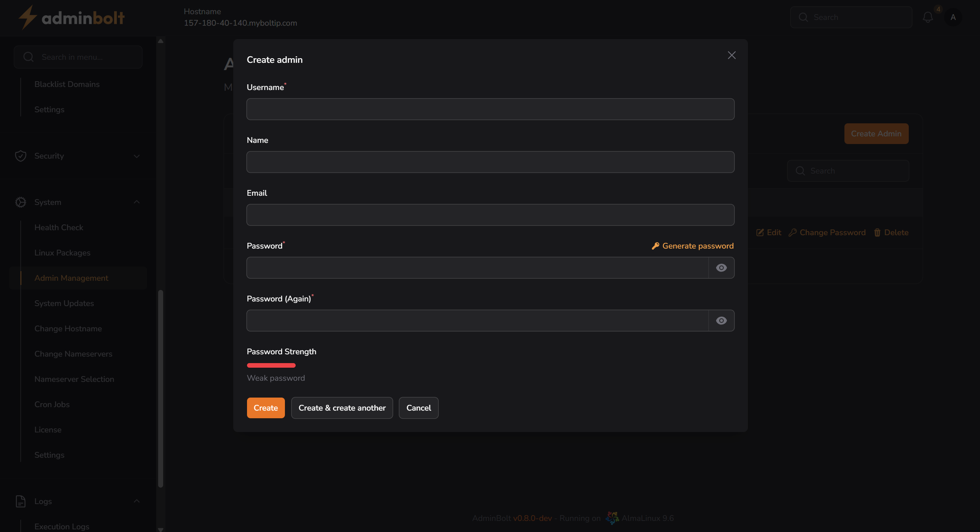Collapse the Logs section
This screenshot has height=532, width=980.
point(137,501)
